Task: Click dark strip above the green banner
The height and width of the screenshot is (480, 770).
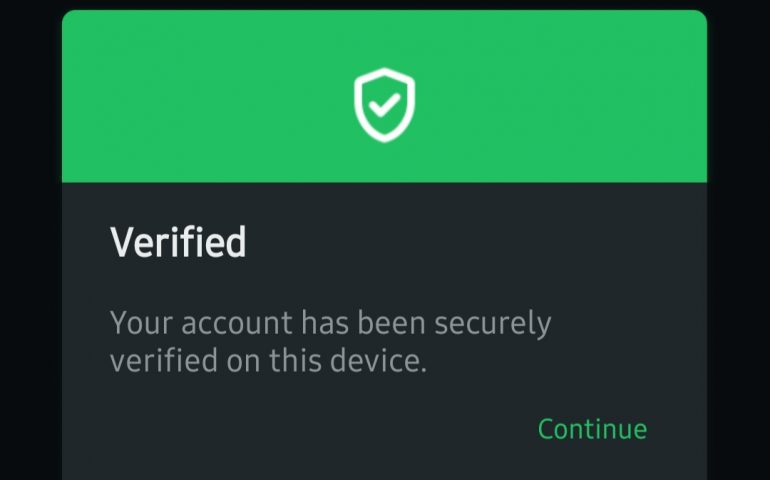Action: pos(384,4)
